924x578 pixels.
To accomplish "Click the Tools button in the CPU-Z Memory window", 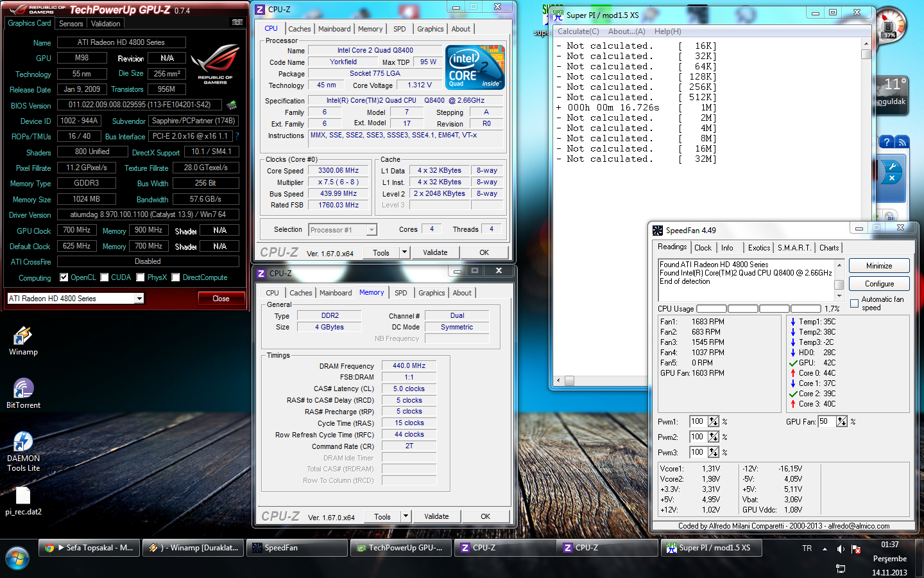I will [382, 516].
